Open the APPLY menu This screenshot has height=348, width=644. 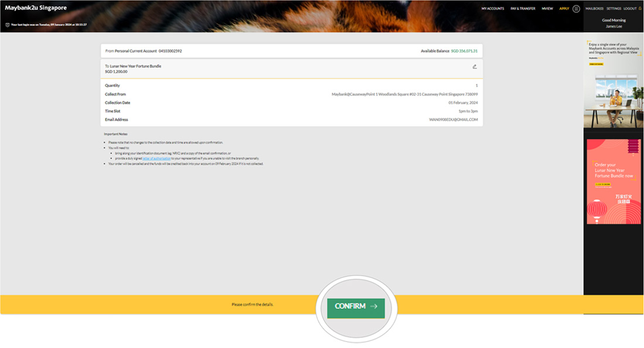click(x=564, y=9)
